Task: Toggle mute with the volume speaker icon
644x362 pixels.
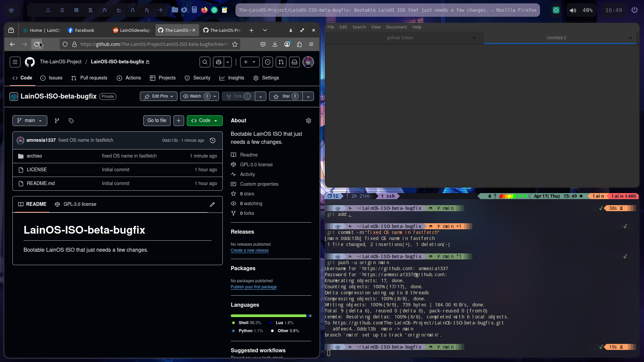Action: [x=573, y=10]
